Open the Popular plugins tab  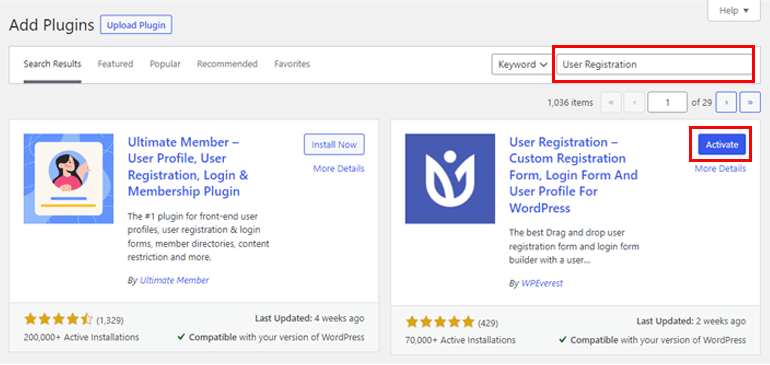click(165, 64)
